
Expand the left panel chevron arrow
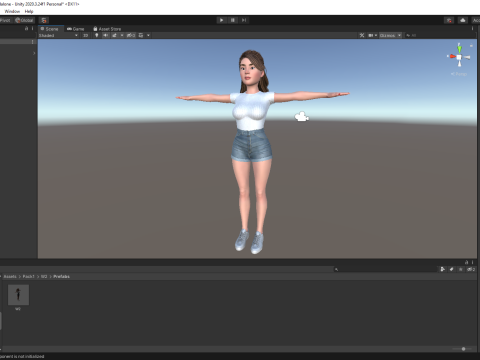(x=34, y=53)
